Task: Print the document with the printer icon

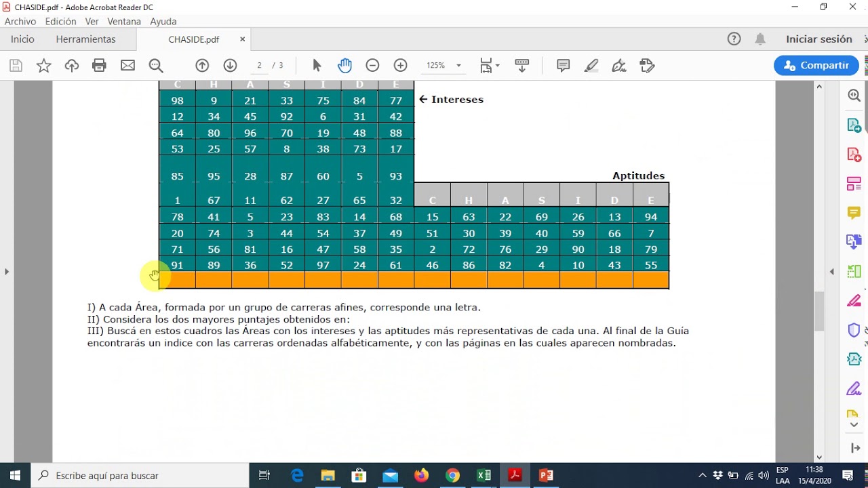Action: coord(99,66)
